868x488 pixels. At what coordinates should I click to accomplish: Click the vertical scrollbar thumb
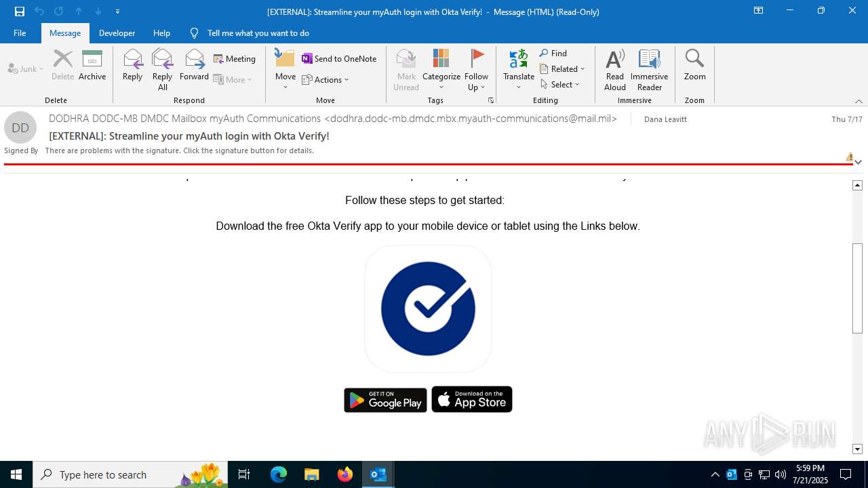[x=858, y=288]
